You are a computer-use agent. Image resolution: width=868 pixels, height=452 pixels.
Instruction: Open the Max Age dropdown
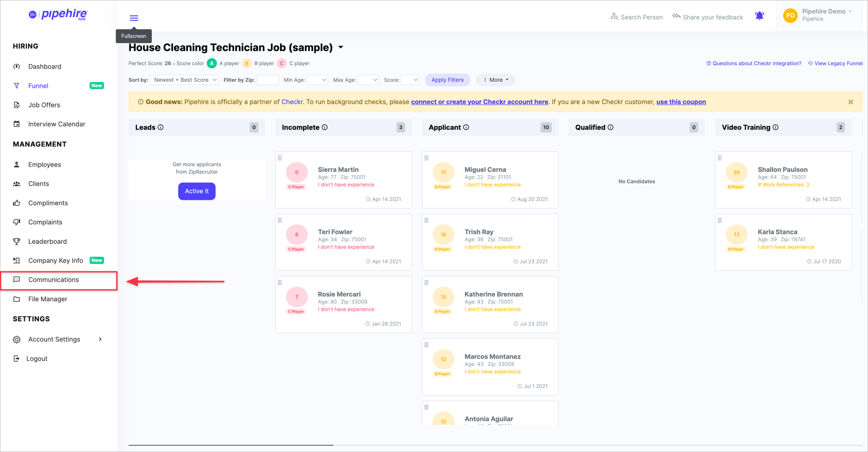(x=368, y=80)
